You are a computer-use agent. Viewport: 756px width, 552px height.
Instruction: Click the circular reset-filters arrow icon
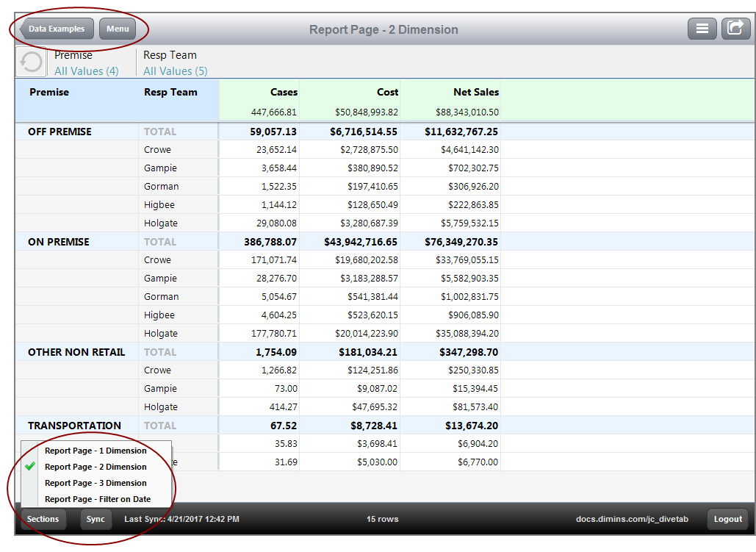pyautogui.click(x=30, y=62)
